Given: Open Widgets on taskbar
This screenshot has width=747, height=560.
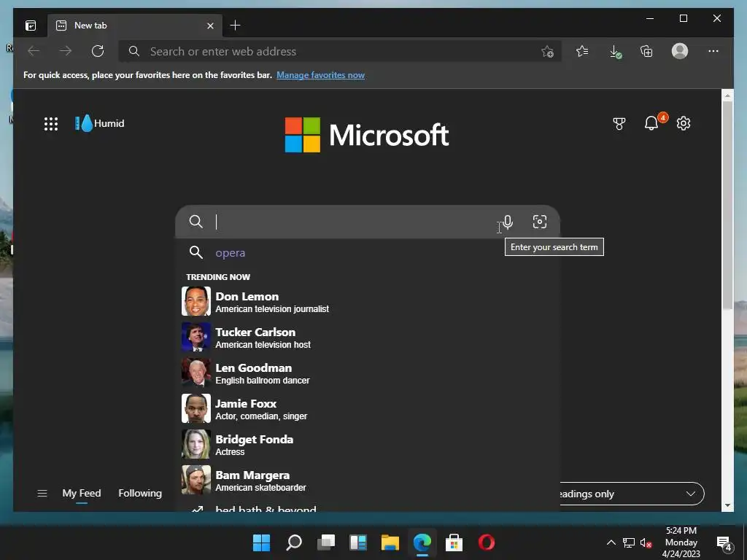Looking at the screenshot, I should pos(358,542).
